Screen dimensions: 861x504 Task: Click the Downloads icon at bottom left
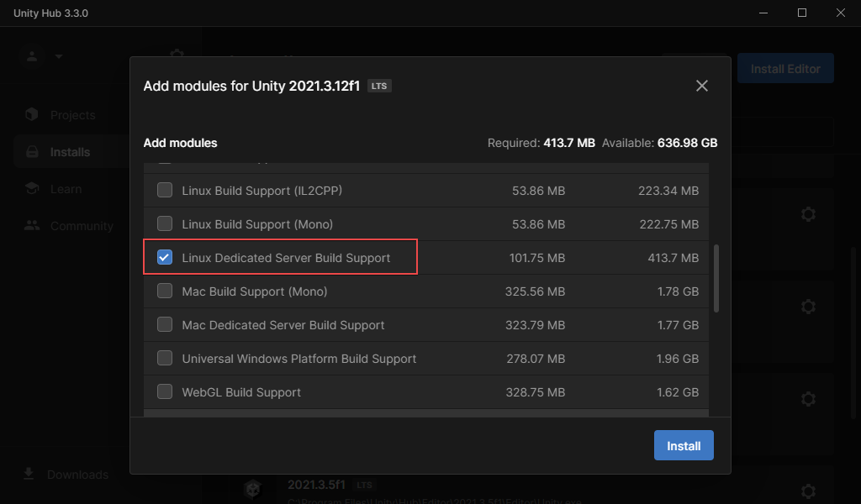tap(29, 474)
